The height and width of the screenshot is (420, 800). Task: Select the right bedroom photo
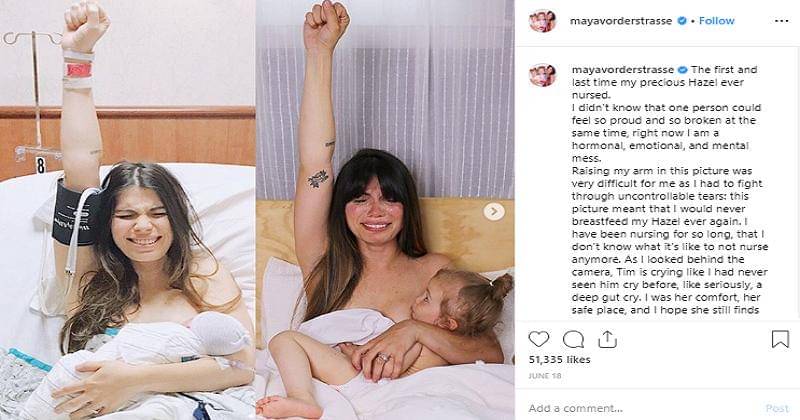click(x=385, y=210)
